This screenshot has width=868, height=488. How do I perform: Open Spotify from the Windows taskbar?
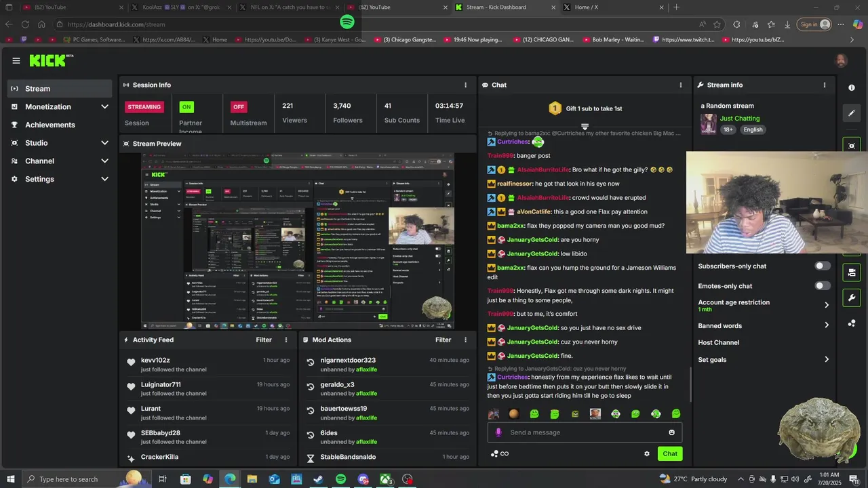click(x=340, y=479)
